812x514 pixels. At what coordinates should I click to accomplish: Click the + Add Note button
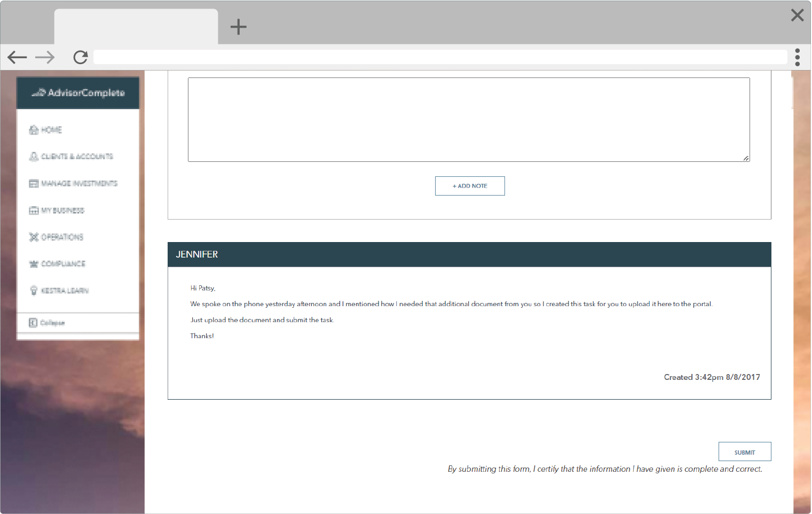[470, 186]
